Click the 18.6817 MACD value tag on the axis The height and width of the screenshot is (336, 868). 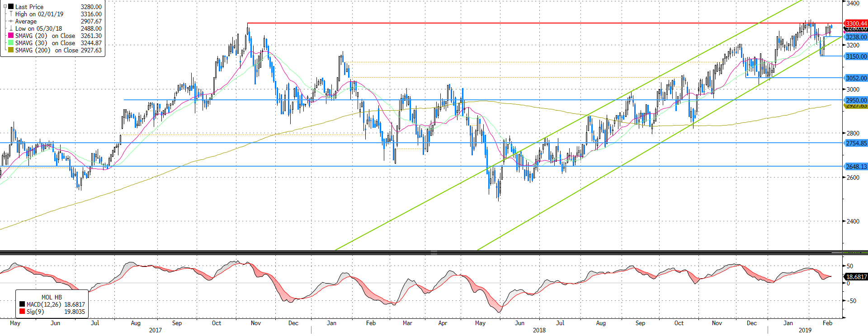click(x=856, y=277)
